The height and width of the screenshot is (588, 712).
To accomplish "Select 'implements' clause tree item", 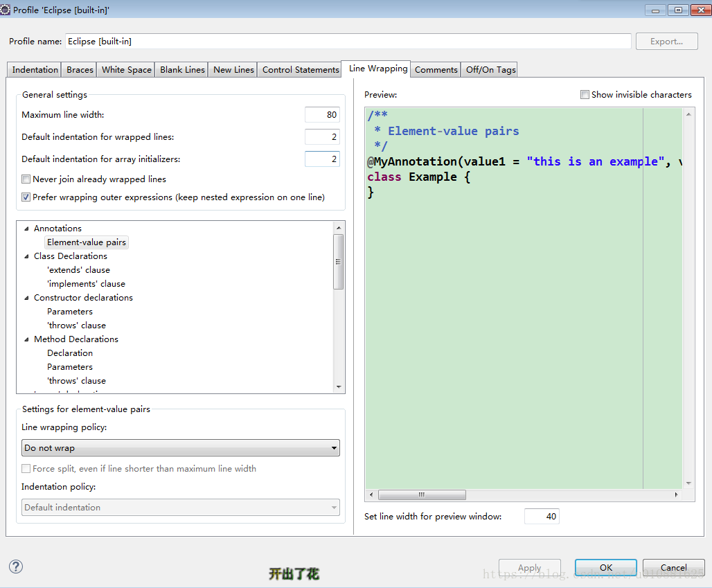I will click(x=87, y=284).
